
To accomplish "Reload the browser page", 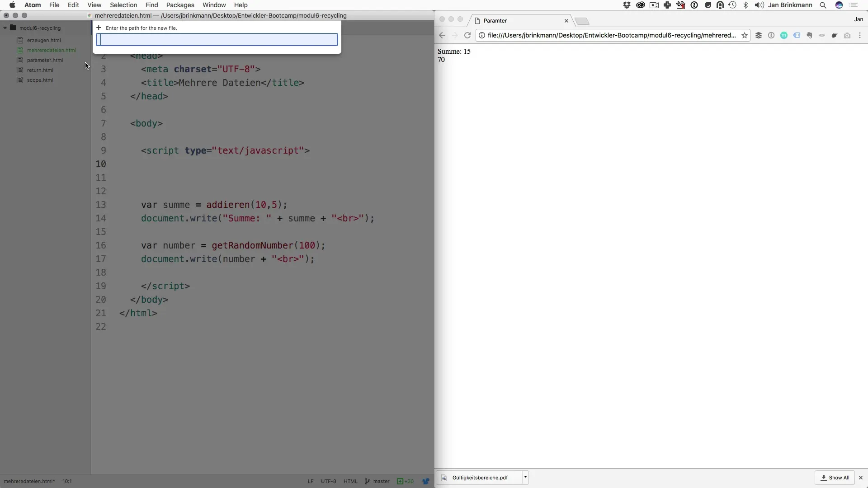I will (x=467, y=35).
